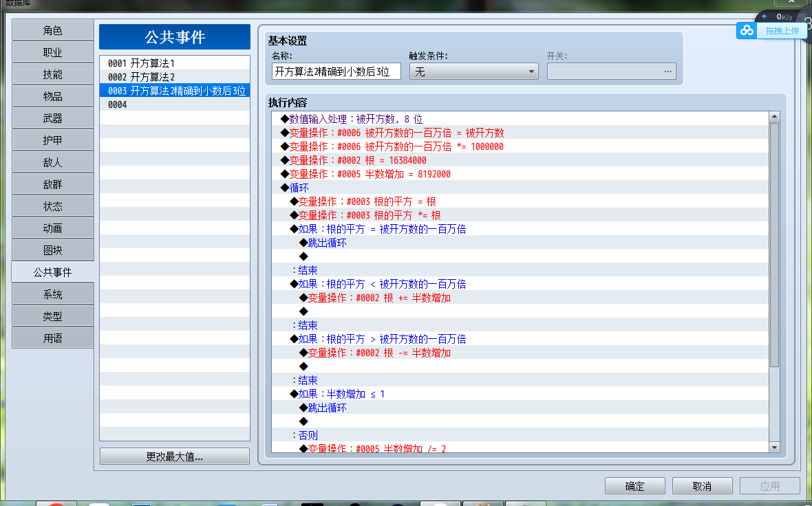Select event 0003 开方算法2精确到小数后3位

pyautogui.click(x=175, y=91)
